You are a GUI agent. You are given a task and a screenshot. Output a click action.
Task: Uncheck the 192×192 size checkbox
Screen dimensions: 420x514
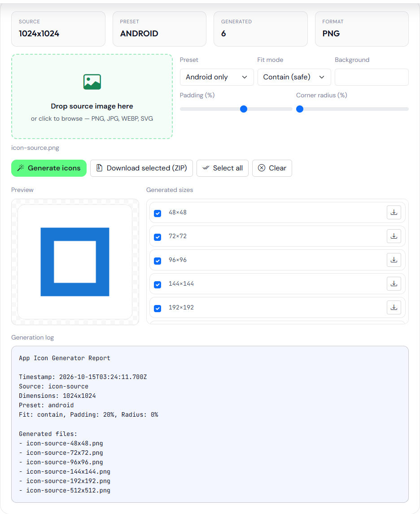click(157, 309)
